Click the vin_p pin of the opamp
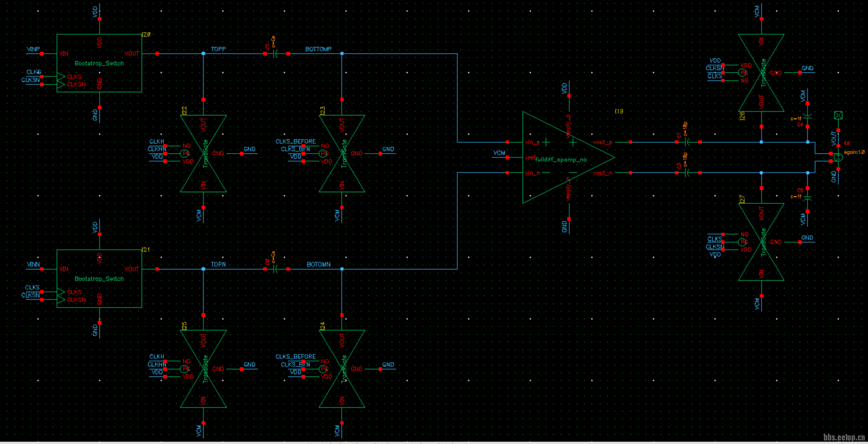Viewport: 868px width, 444px height. click(507, 142)
